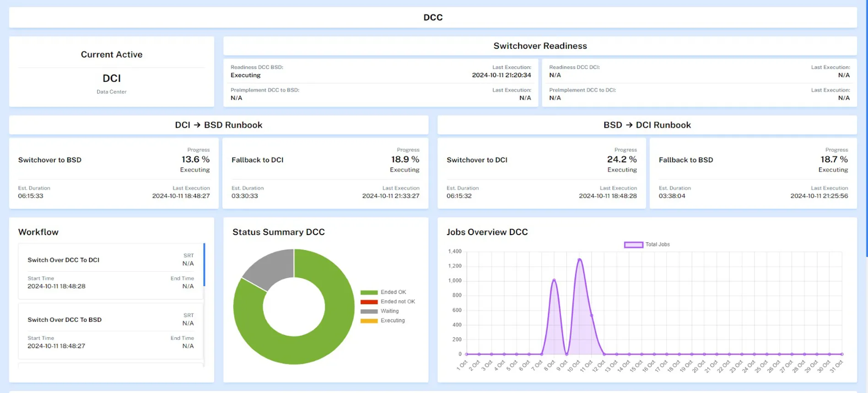Viewport: 868px width, 393px height.
Task: Click the Readiness DCC DCI label
Action: (574, 67)
